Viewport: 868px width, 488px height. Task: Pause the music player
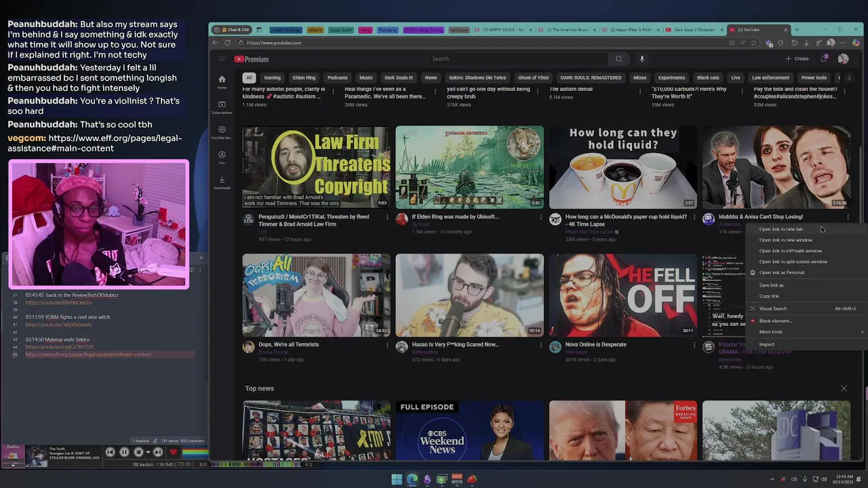pyautogui.click(x=124, y=452)
